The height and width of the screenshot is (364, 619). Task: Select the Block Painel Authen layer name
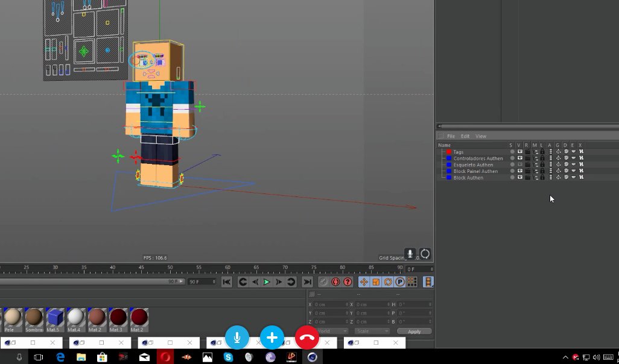point(475,171)
